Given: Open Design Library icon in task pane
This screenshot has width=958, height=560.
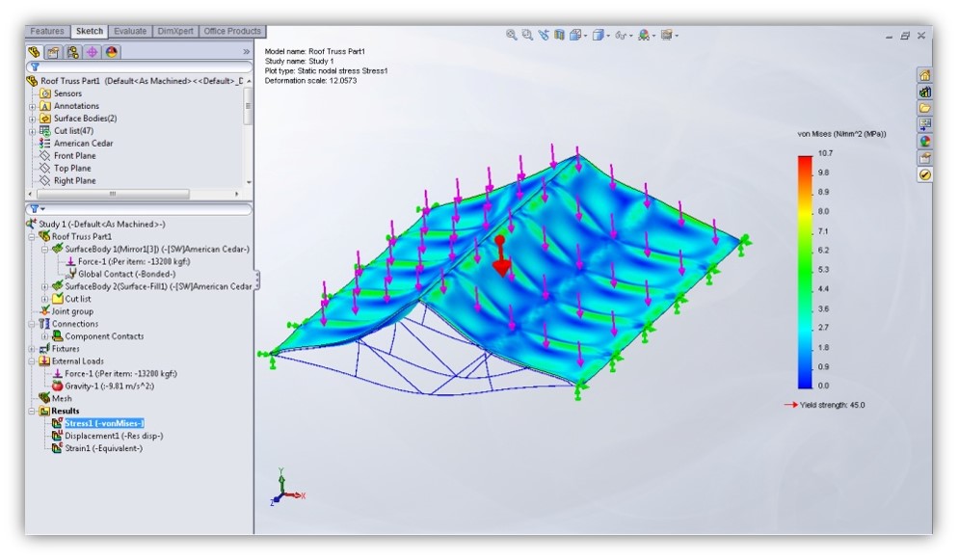Looking at the screenshot, I should click(925, 92).
